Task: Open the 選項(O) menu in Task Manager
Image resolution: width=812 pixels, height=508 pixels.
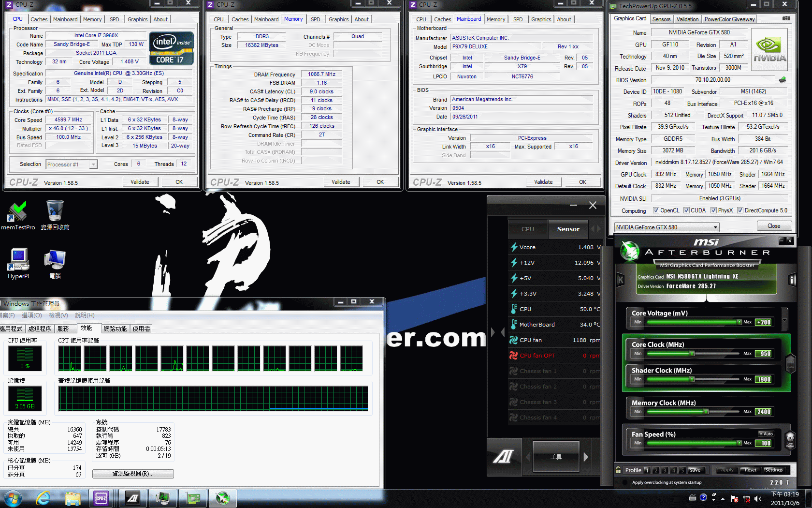Action: 32,315
